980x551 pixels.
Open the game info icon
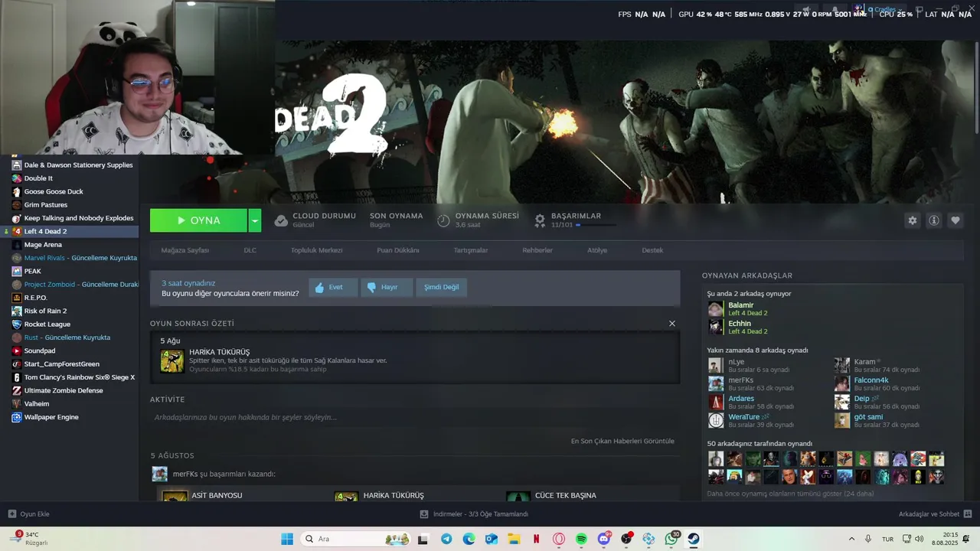[934, 220]
